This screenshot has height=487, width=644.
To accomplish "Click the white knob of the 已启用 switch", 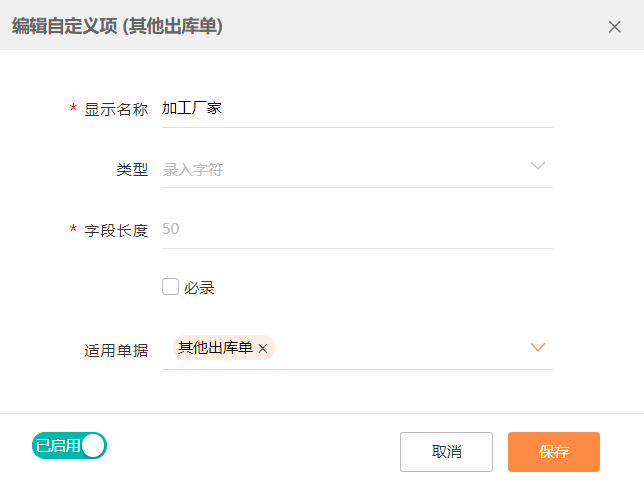I will [93, 446].
